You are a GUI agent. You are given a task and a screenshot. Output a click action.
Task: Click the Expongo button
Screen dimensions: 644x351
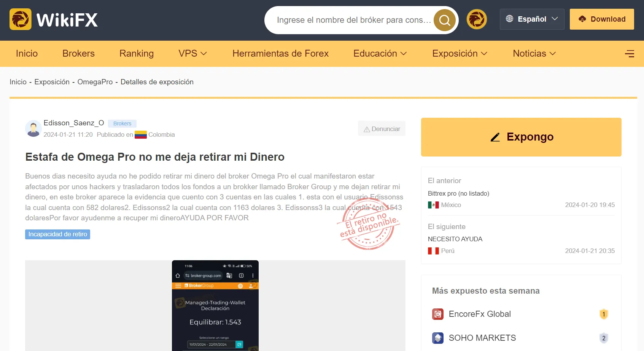[521, 137]
